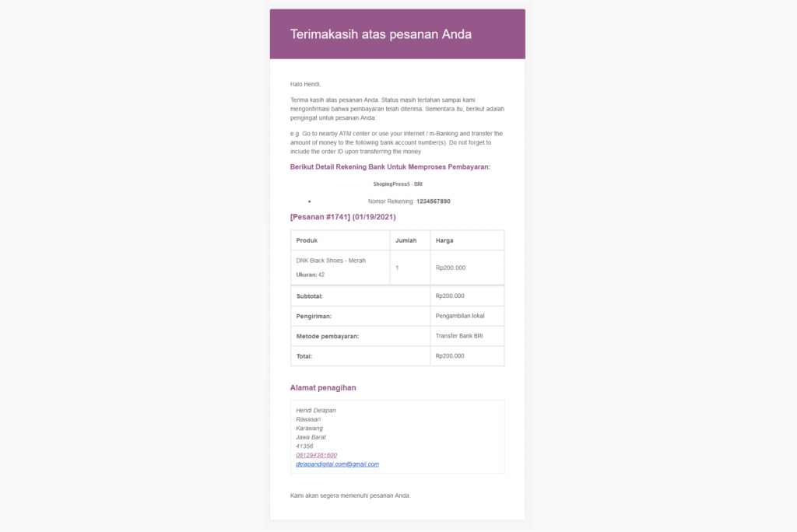Click the Produk column header
The height and width of the screenshot is (532, 797).
pyautogui.click(x=307, y=240)
